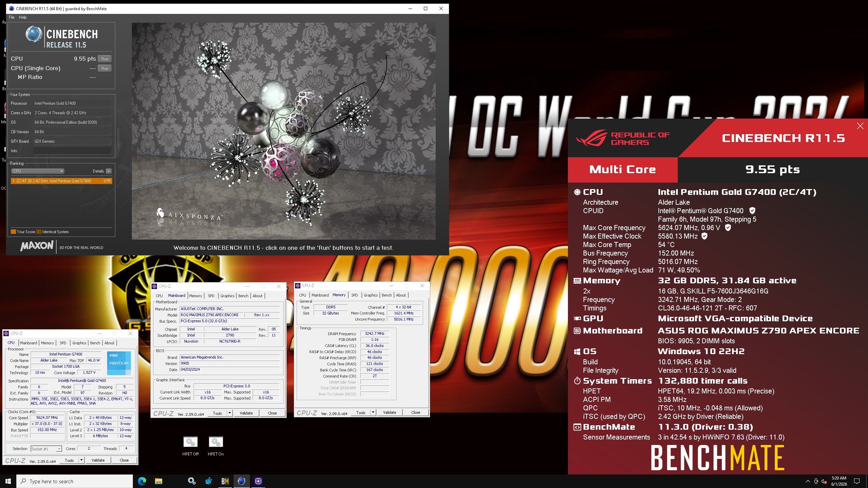The image size is (868, 488).
Task: Click the CPU chip icon in BenchMate panel
Action: click(x=577, y=192)
